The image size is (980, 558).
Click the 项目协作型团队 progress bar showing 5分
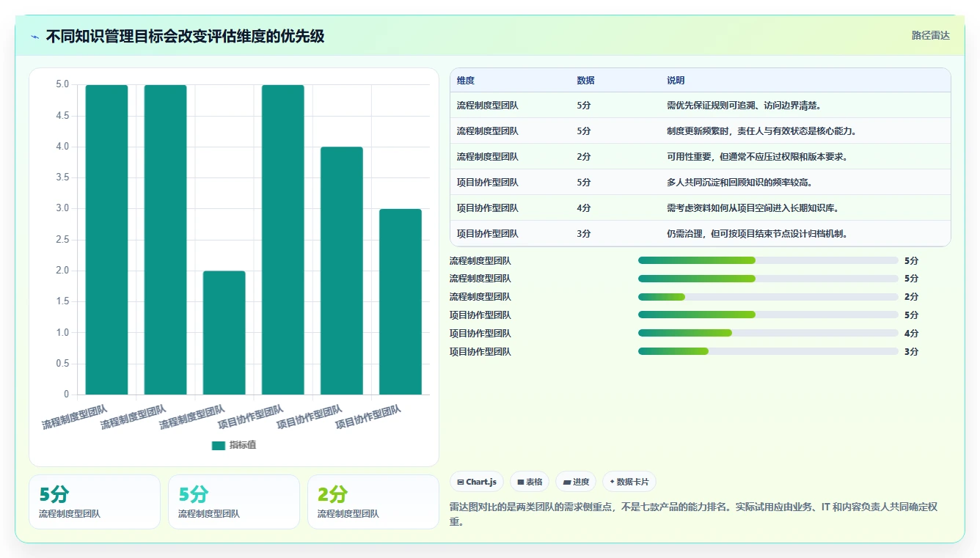768,315
